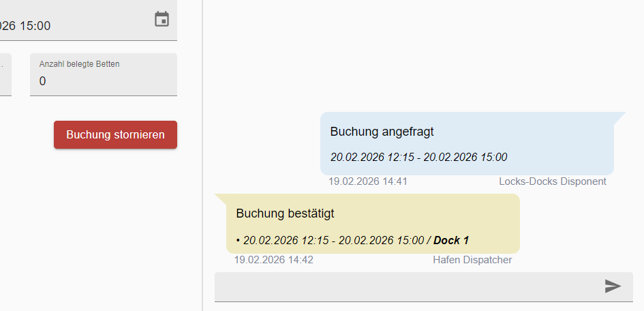Click the vertical divider between form and chat

202,155
